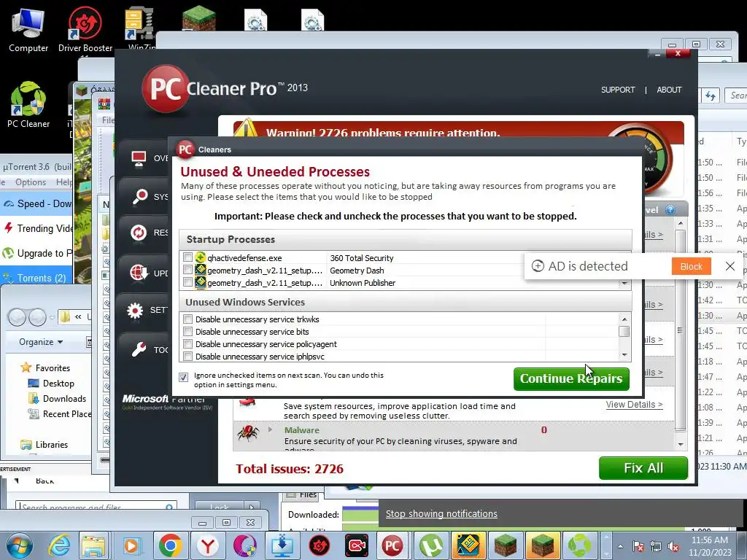Uncheck Ignore unchecked items on next scan

pos(184,377)
